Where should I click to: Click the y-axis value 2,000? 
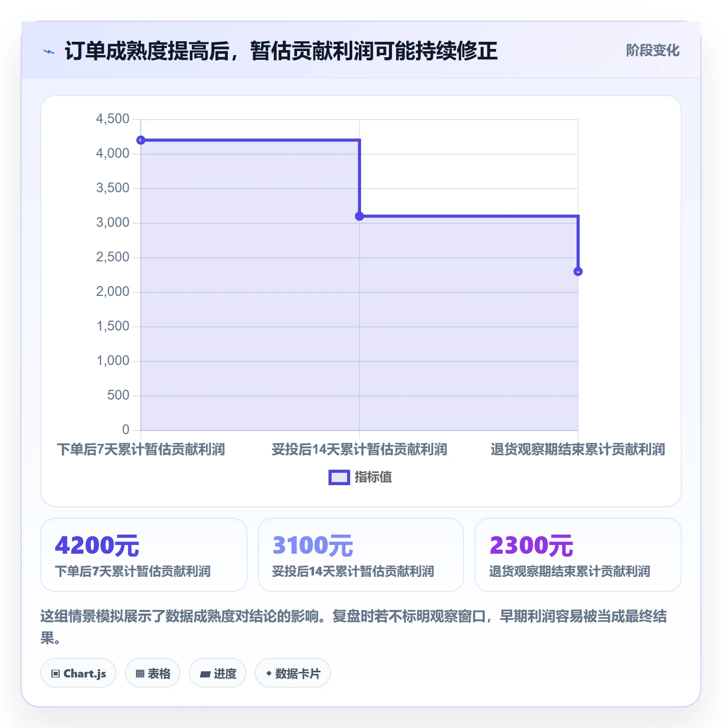112,292
